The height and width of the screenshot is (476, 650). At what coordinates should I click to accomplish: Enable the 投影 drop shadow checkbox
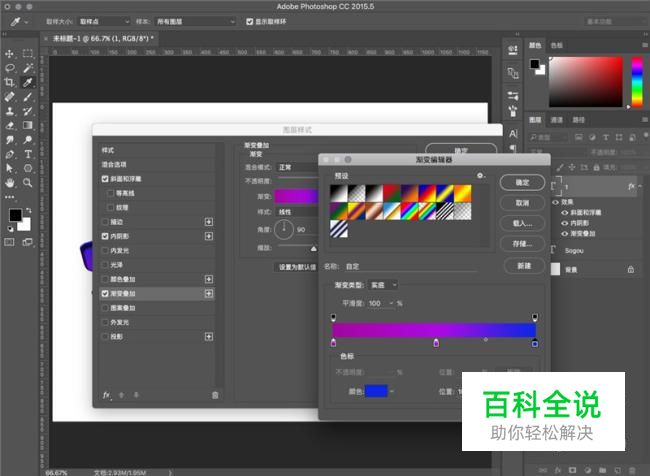click(106, 337)
